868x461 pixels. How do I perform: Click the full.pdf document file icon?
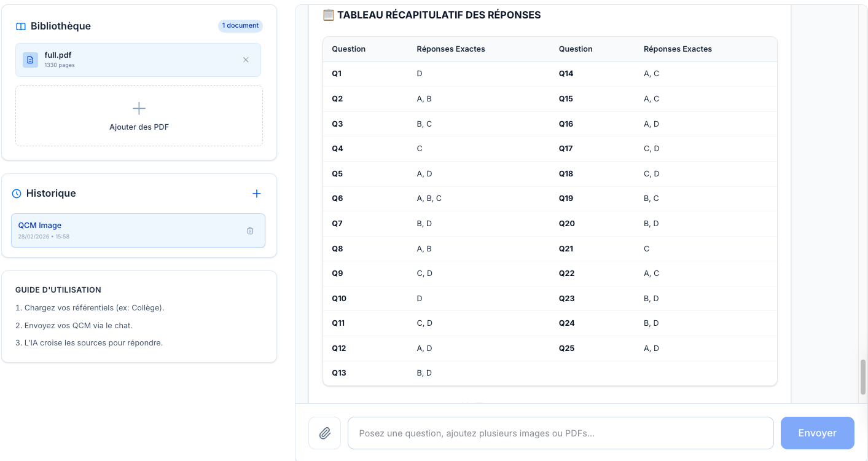coord(30,60)
